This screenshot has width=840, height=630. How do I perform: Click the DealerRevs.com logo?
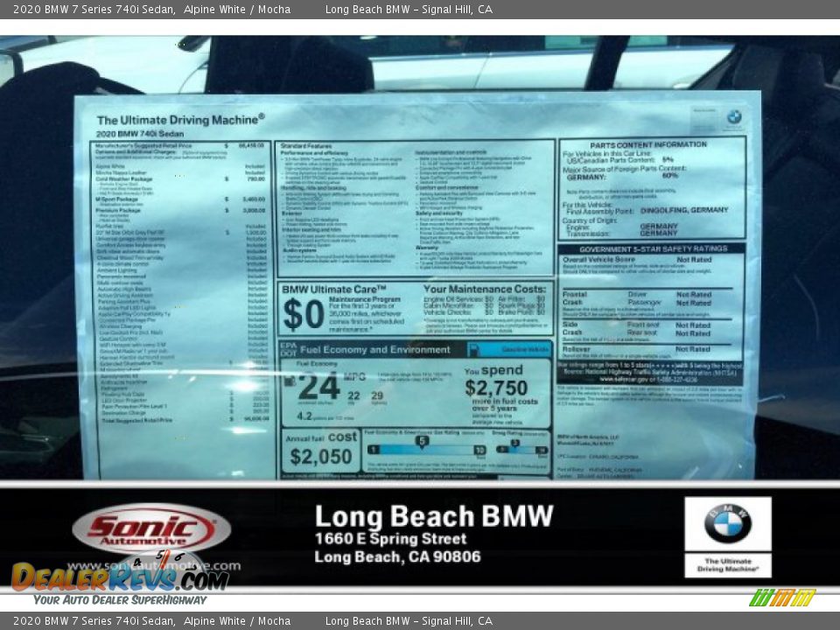(x=121, y=577)
